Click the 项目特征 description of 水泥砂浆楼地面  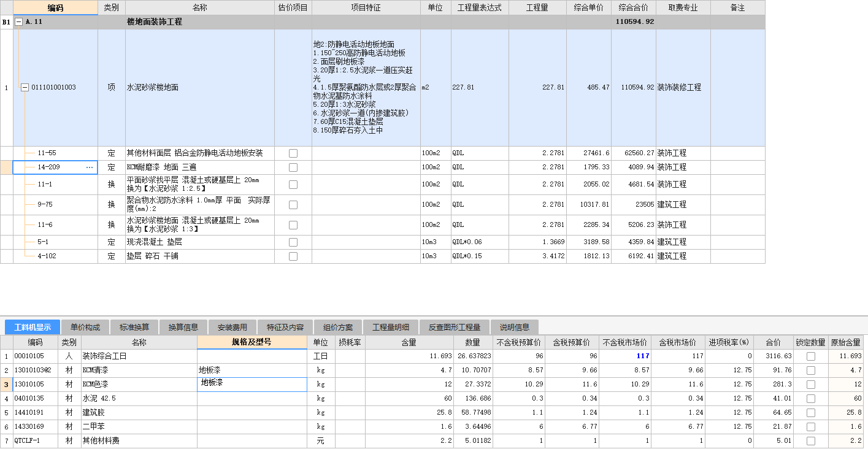(x=365, y=88)
